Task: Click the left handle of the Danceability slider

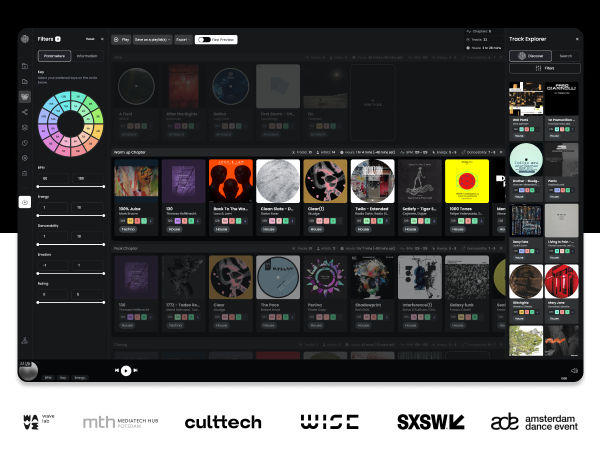Action: click(x=38, y=244)
